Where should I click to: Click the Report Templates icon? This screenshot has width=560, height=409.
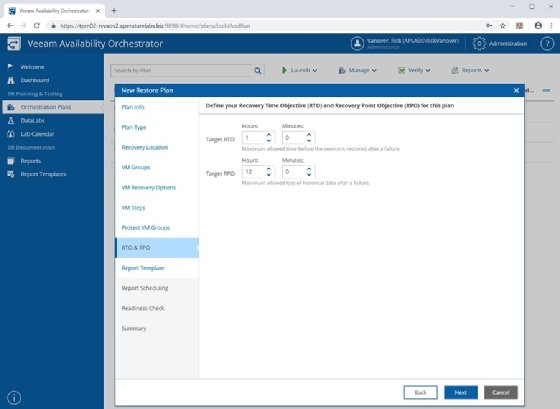pos(11,174)
